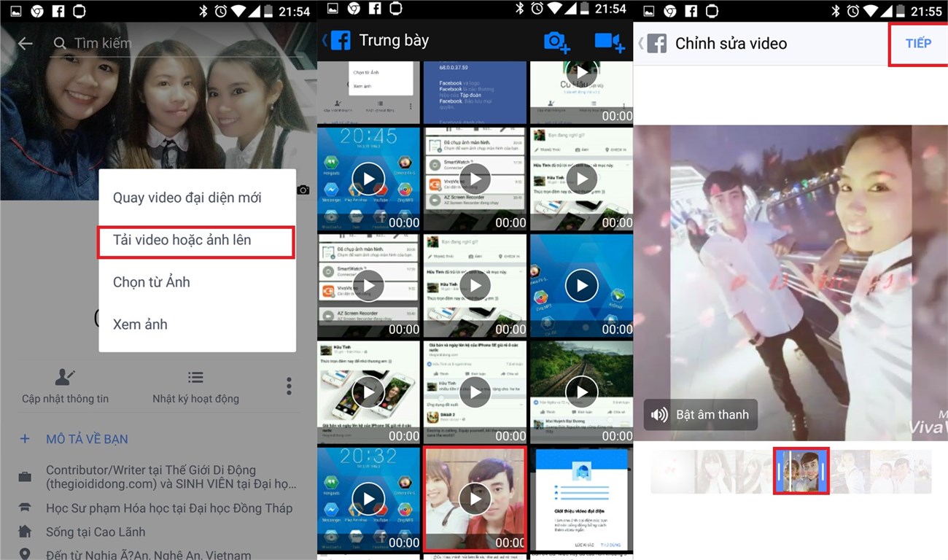The height and width of the screenshot is (560, 948).
Task: Click the search magnifier icon
Action: pyautogui.click(x=59, y=44)
